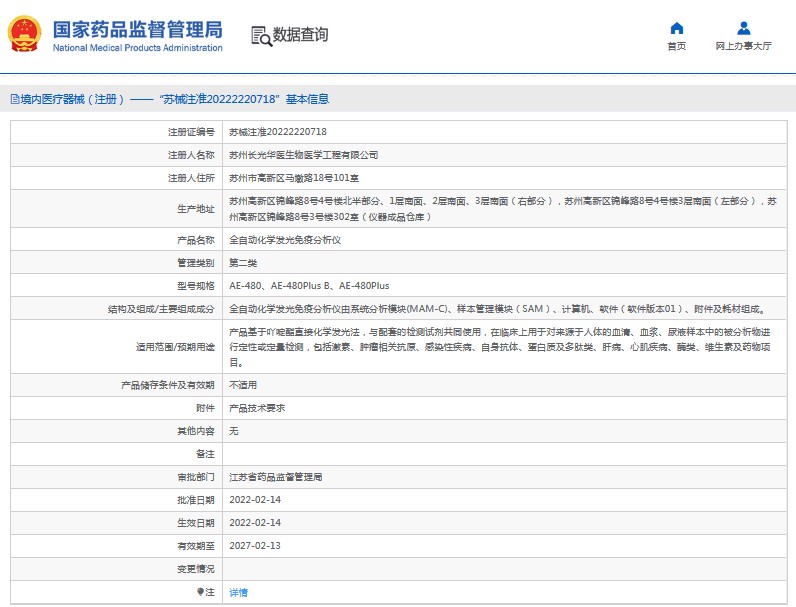Select 江苏省药品监督管理局 value

click(x=276, y=477)
